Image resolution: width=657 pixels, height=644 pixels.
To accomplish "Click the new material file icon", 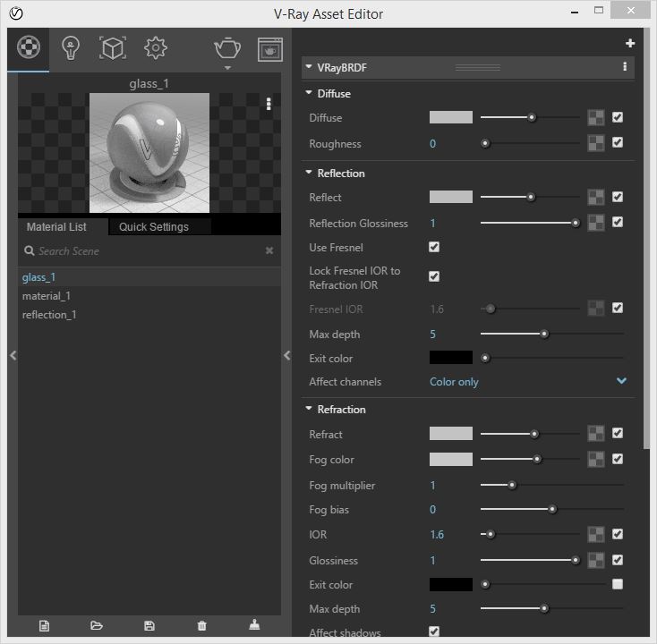I will coord(44,625).
